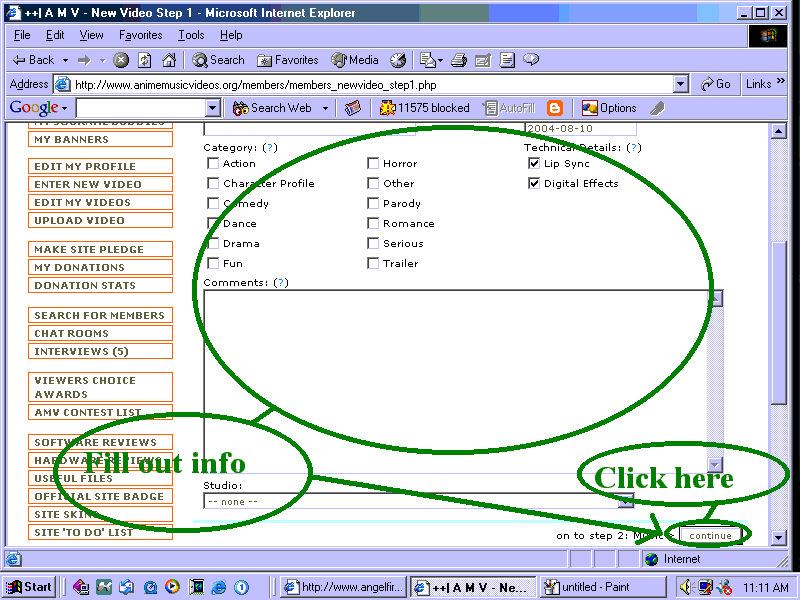The height and width of the screenshot is (600, 800).
Task: Click the Blogger icon in Google toolbar
Action: point(555,108)
